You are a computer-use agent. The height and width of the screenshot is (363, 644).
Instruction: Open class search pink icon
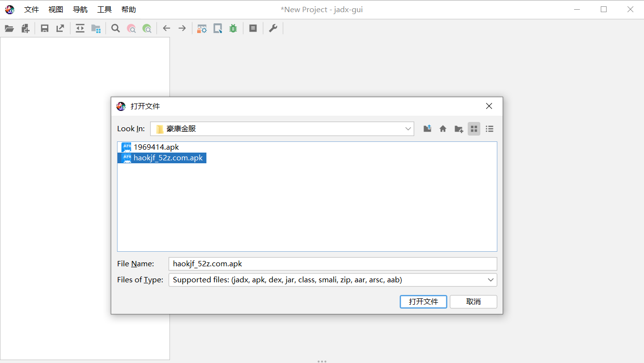(131, 29)
